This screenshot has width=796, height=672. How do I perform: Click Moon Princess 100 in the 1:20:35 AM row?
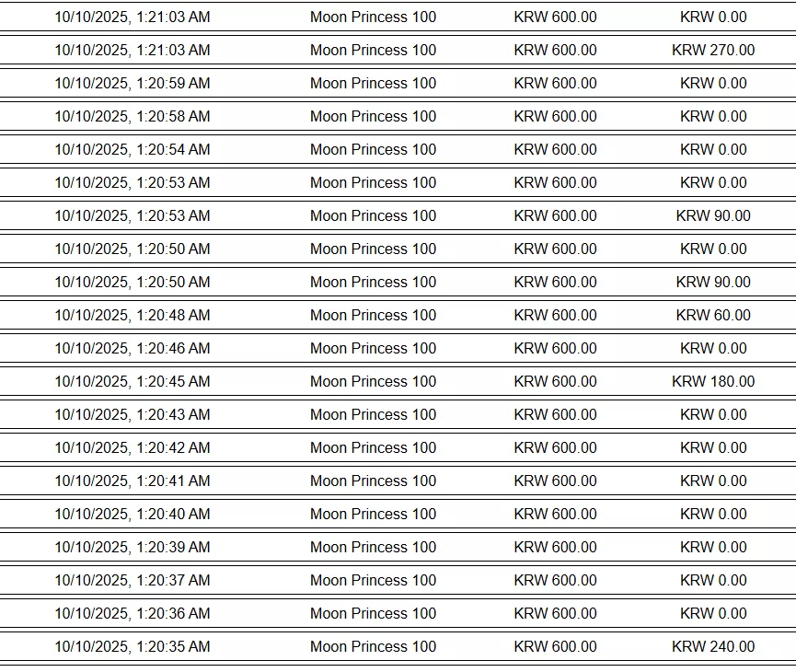pos(373,646)
